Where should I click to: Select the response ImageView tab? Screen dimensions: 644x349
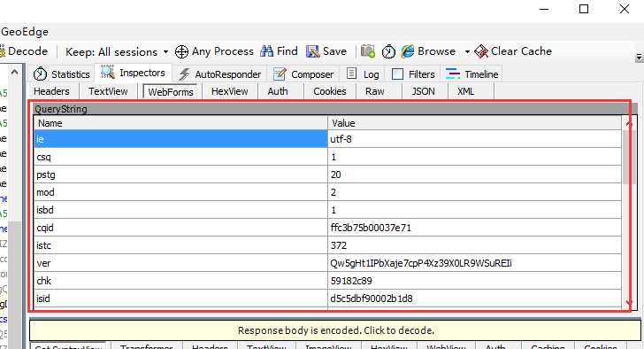click(x=328, y=346)
